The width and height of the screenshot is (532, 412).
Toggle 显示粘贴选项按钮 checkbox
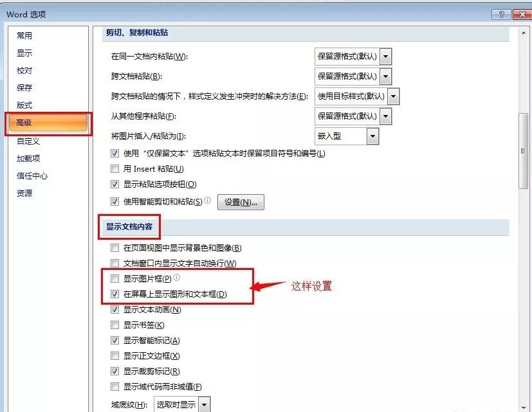[x=115, y=184]
